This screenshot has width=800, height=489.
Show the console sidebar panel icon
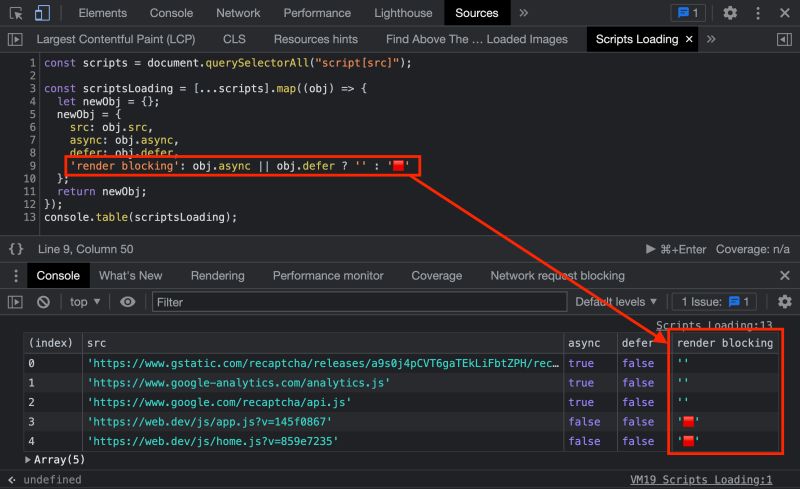[x=15, y=302]
